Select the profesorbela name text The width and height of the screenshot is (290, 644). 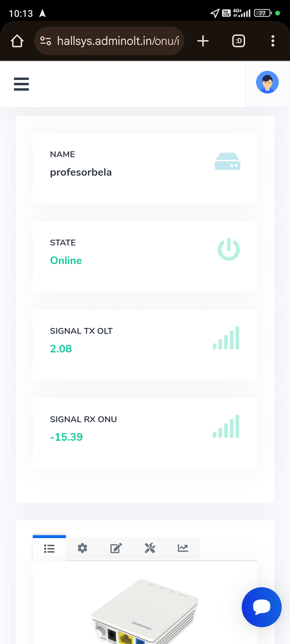tap(81, 172)
